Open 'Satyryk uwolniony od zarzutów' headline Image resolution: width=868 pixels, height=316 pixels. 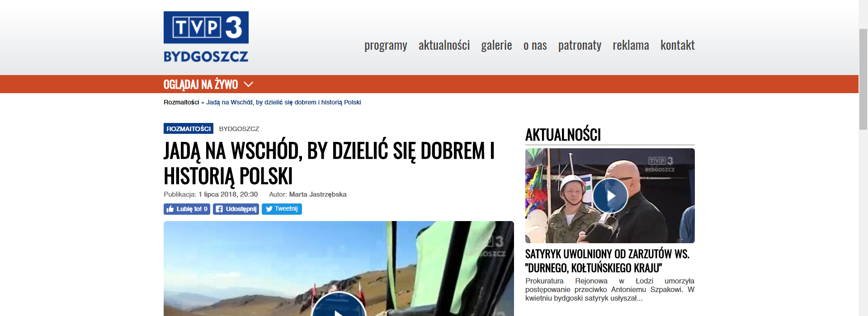coord(607,261)
